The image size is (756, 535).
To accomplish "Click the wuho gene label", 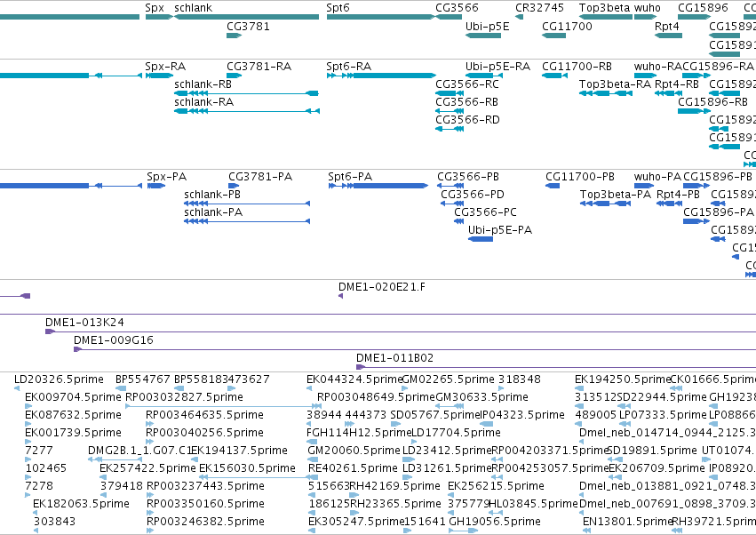I will click(x=647, y=8).
